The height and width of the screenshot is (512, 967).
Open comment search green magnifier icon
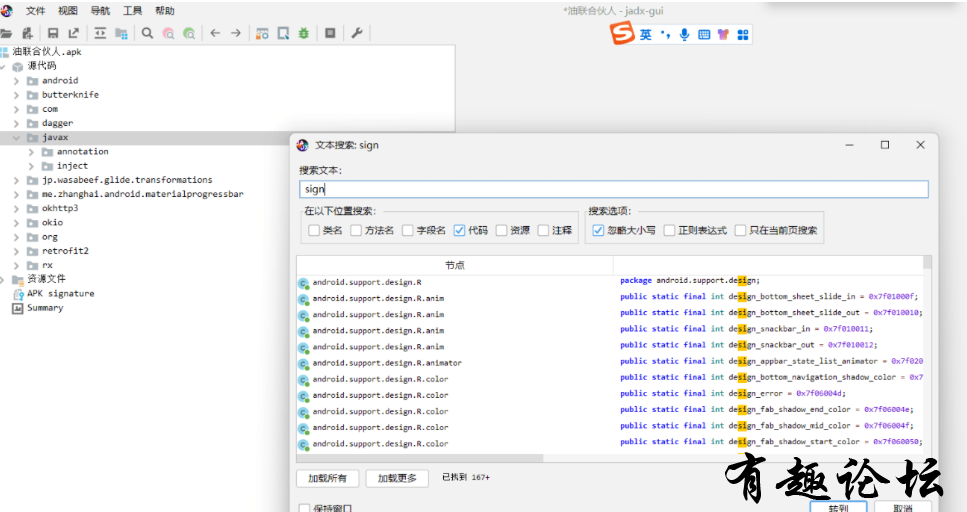189,33
